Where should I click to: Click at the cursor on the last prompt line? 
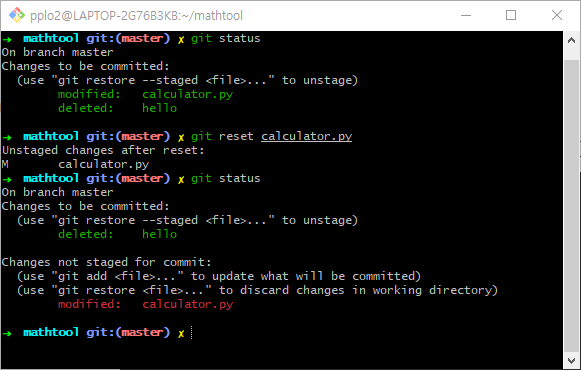192,333
